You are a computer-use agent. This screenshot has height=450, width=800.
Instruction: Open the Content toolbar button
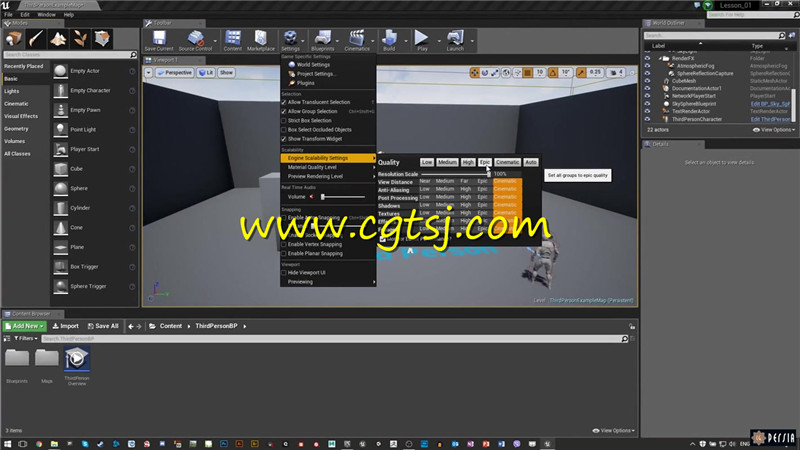tap(233, 40)
